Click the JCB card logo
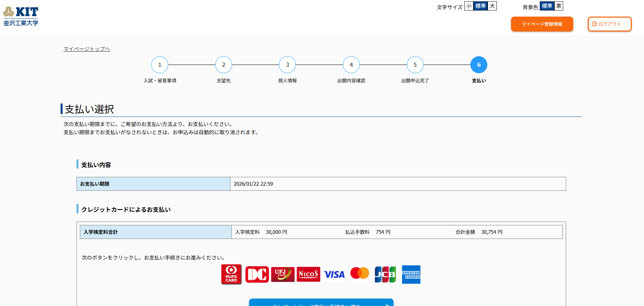 click(x=385, y=274)
